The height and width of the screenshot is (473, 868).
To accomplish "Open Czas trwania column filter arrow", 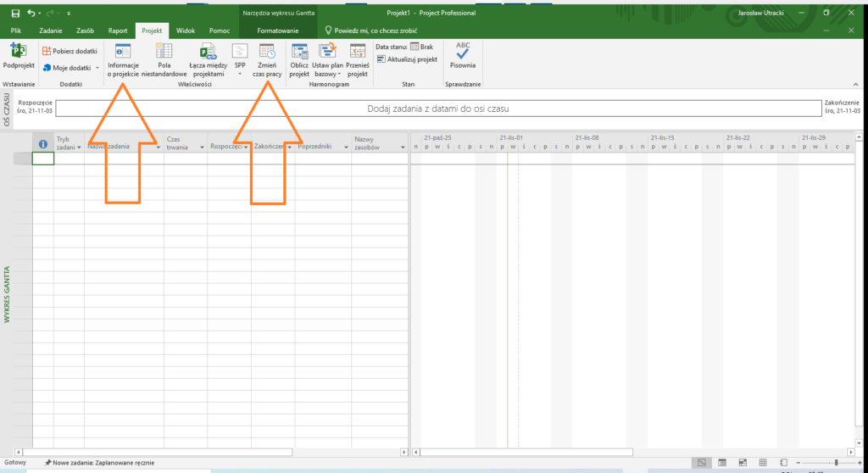I will [203, 147].
